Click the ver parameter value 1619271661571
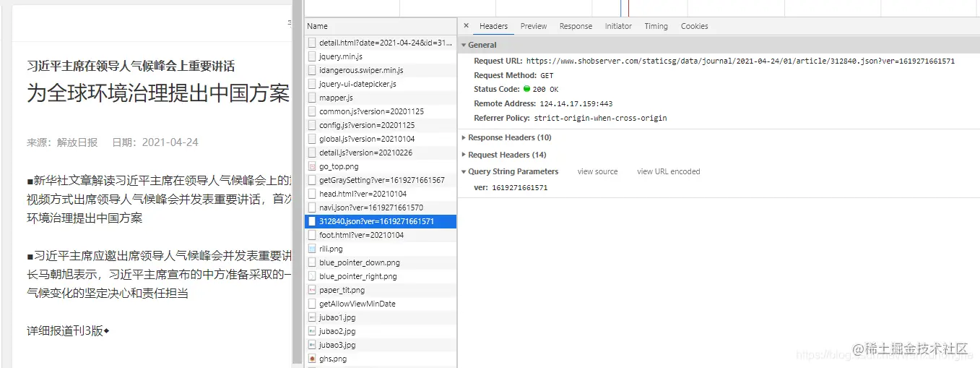Image resolution: width=980 pixels, height=368 pixels. pos(519,188)
